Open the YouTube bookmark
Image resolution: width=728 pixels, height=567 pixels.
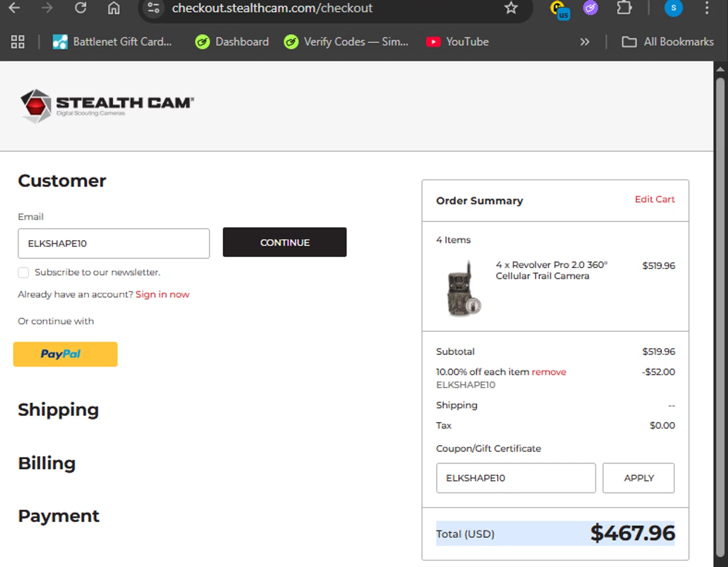[x=457, y=42]
